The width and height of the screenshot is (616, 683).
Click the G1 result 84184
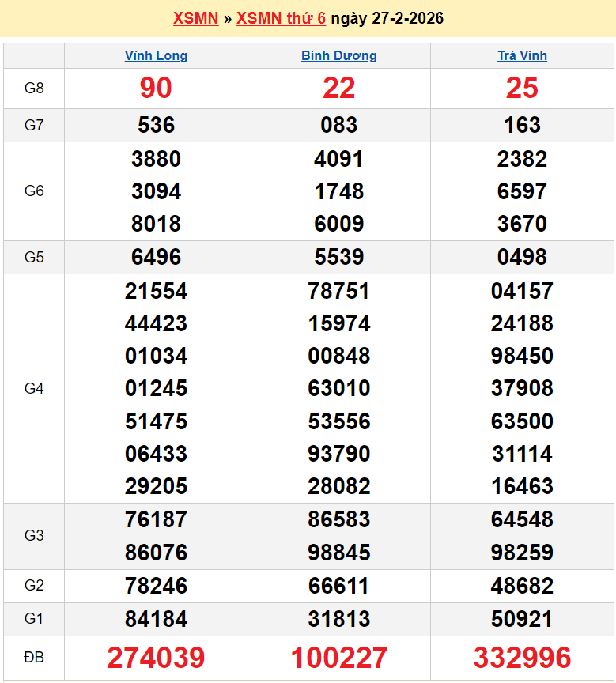coord(156,619)
